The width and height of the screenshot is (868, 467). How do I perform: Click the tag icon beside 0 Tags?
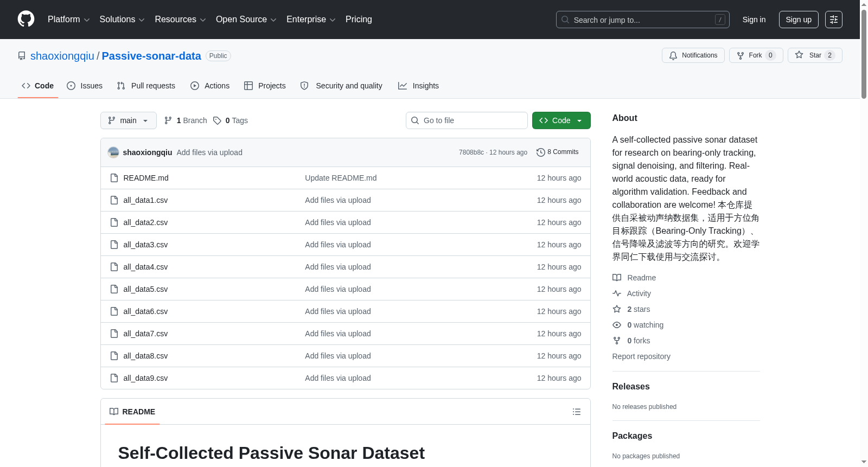pyautogui.click(x=217, y=120)
